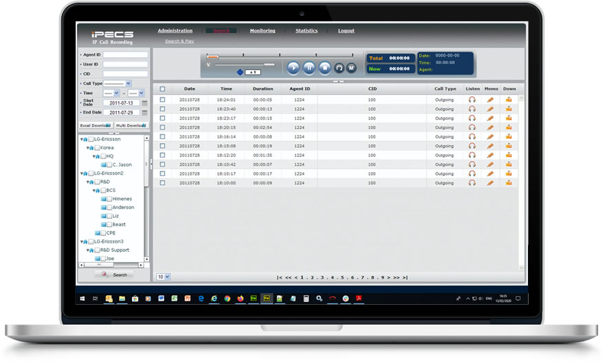
Task: Open the Start Date calendar picker
Action: [x=145, y=103]
